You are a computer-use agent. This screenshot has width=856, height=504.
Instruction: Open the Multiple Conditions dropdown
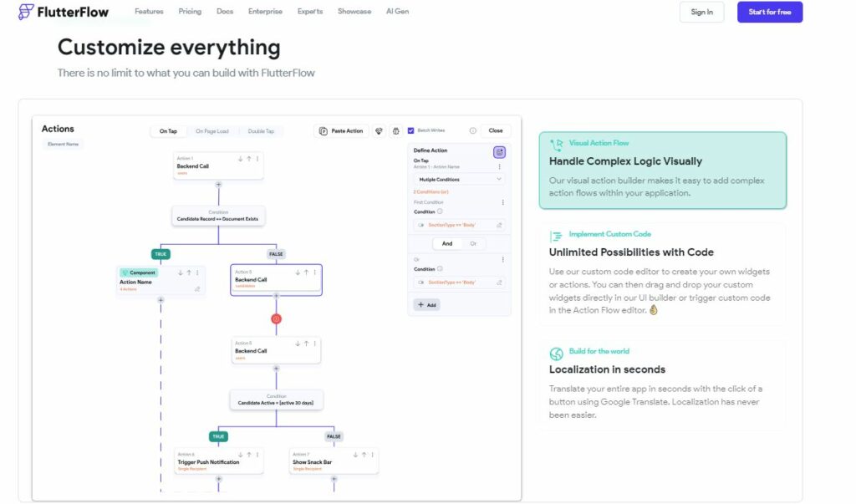click(459, 179)
